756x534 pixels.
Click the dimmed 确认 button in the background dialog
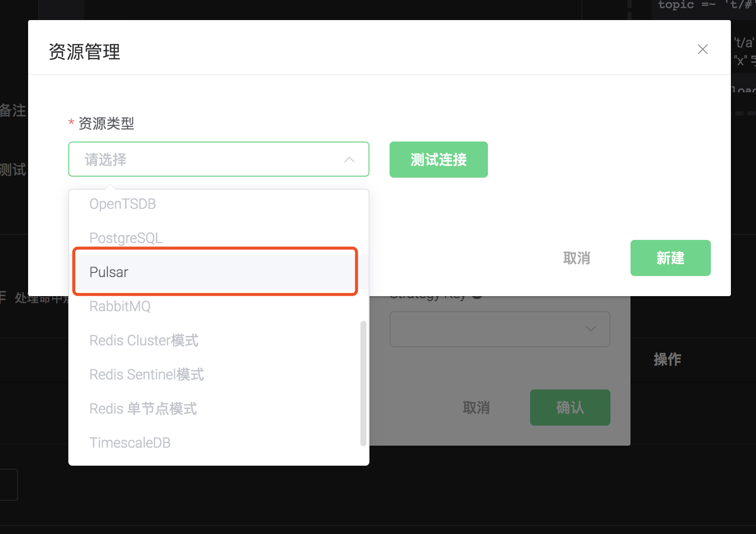click(x=570, y=408)
